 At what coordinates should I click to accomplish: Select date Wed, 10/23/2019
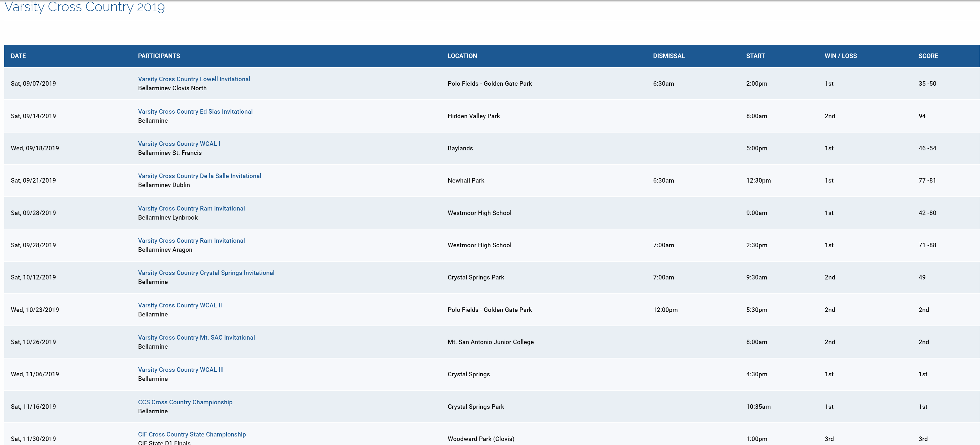pyautogui.click(x=35, y=310)
